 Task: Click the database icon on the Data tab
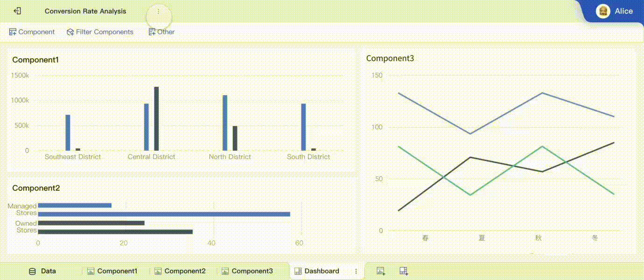[32, 271]
